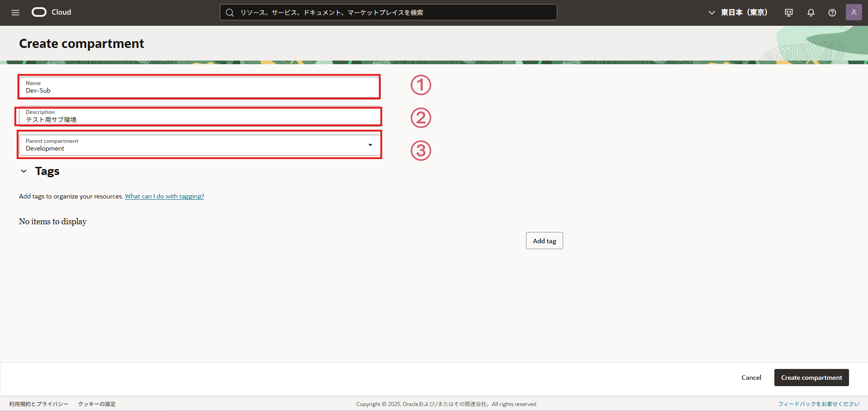Viewport: 868px width, 411px height.
Task: Open the user profile avatar menu
Action: pyautogui.click(x=854, y=12)
